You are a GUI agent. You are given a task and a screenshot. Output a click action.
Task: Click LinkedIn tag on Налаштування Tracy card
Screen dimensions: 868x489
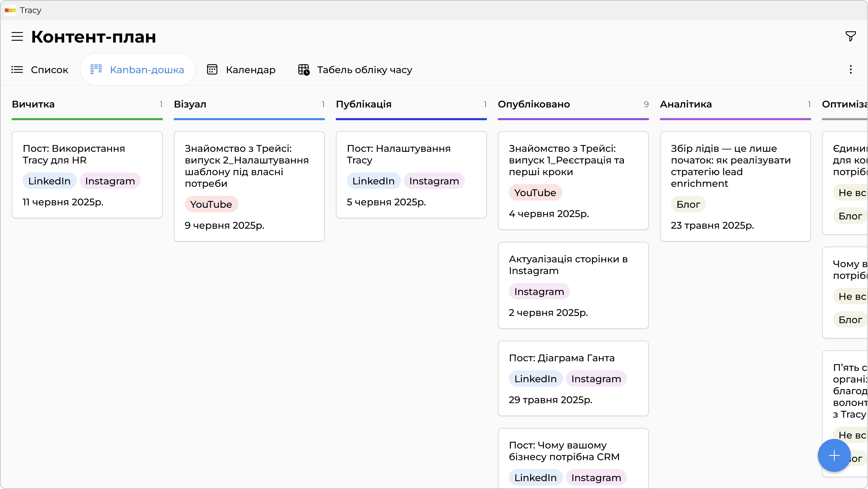tap(374, 181)
